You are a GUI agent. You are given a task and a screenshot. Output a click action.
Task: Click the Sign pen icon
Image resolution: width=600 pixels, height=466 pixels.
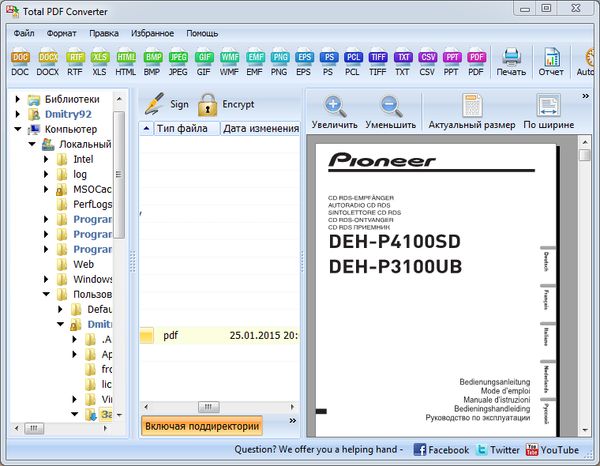pyautogui.click(x=153, y=104)
